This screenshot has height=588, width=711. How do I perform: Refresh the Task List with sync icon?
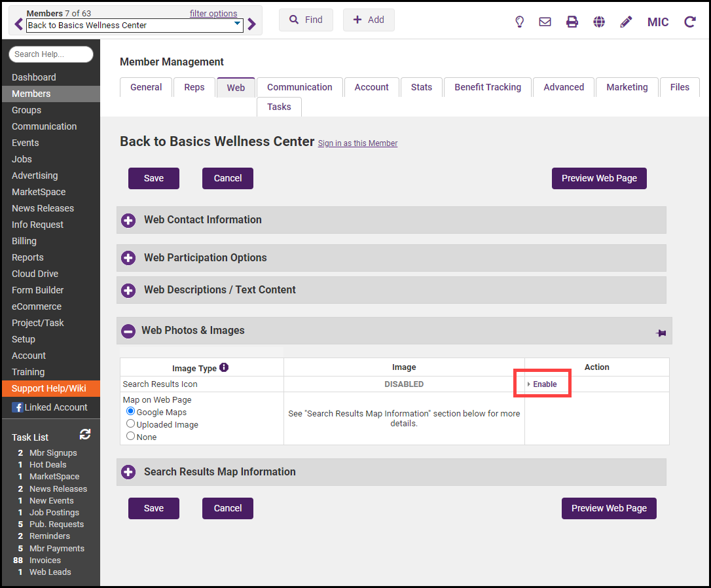click(x=85, y=434)
